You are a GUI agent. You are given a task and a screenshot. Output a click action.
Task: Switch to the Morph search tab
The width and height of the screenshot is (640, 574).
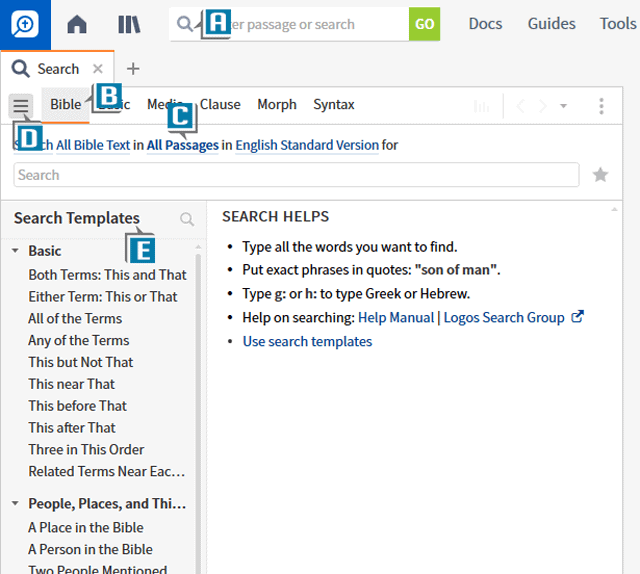[x=276, y=104]
